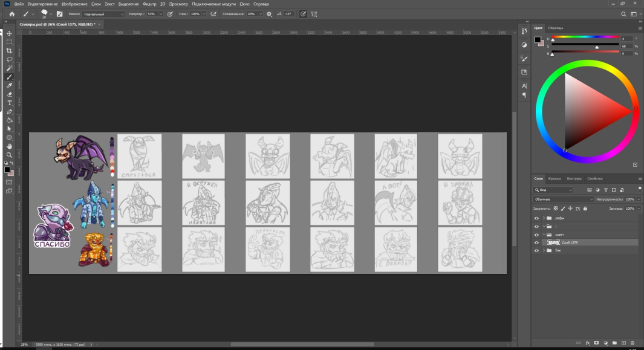Open layer fill dropdown arrow
644x350 pixels.
click(x=639, y=209)
